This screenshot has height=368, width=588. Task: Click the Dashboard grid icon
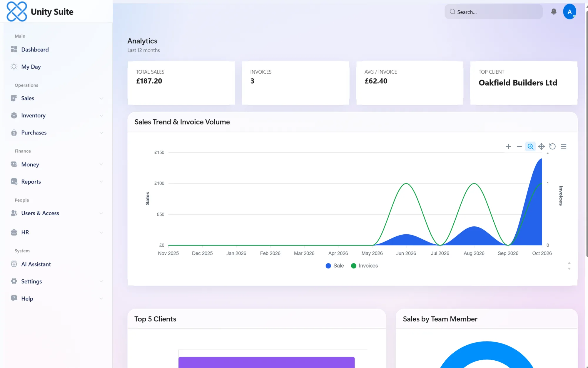(14, 49)
